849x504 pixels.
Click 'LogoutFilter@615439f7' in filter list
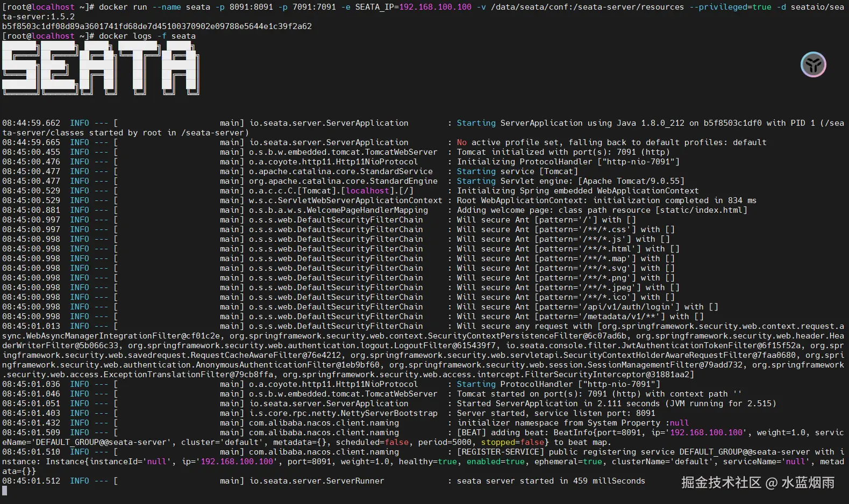(445, 345)
